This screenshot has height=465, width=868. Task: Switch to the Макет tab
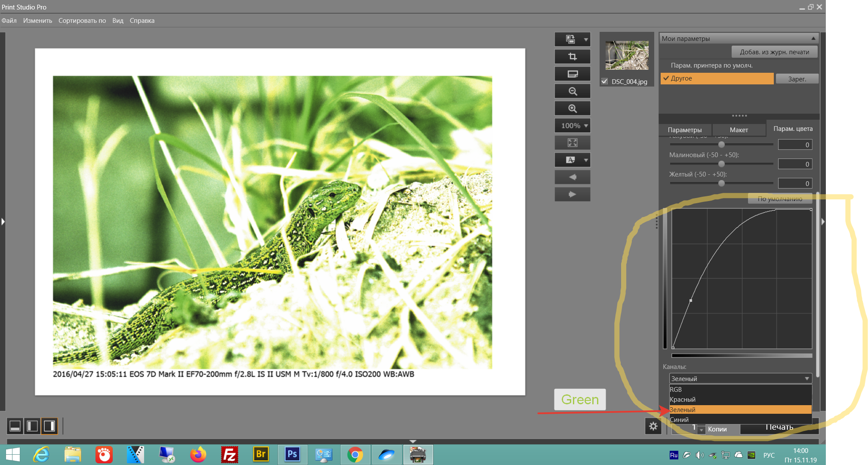[x=739, y=130]
